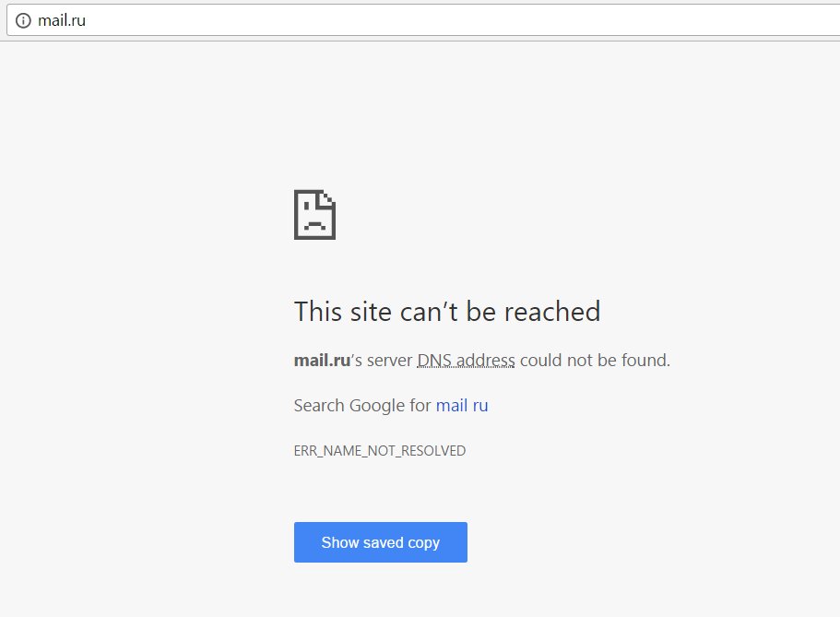Click the bold mail.ru in the error message
Screen dimensions: 840x617
[x=322, y=361]
